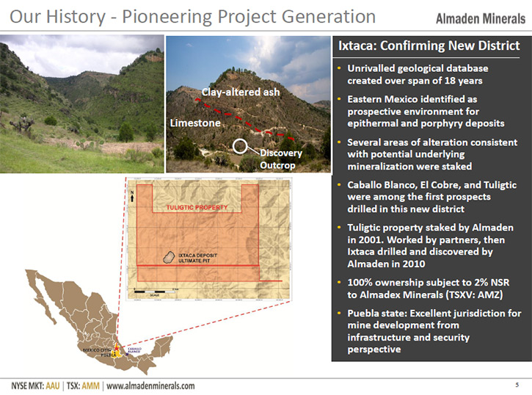
Task: Click bullet 'Several areas of alteration consistent'
Action: pyautogui.click(x=432, y=154)
